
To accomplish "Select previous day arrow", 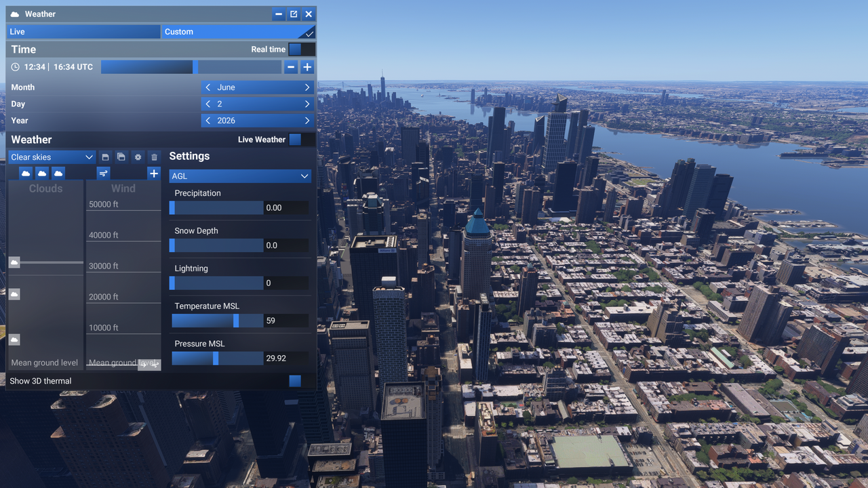I will pyautogui.click(x=208, y=104).
